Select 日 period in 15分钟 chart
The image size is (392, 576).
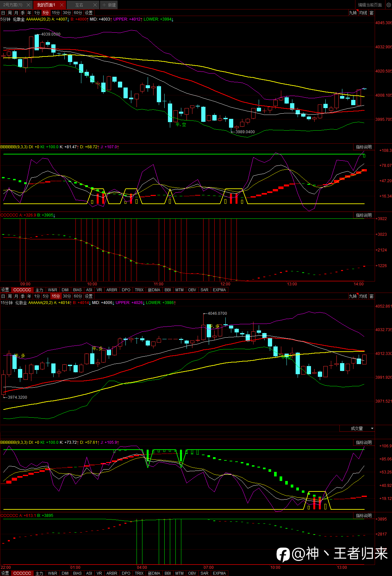click(3, 296)
